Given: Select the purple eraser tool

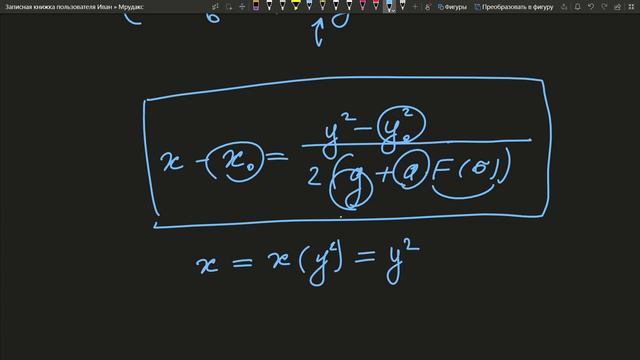Looking at the screenshot, I should [x=256, y=6].
